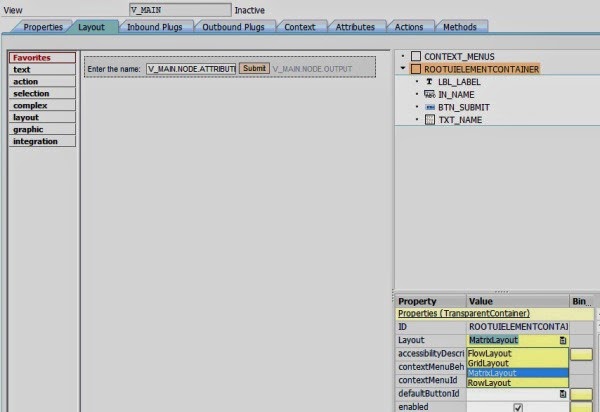Click the Layout value help icon
600x412 pixels.
[x=563, y=340]
